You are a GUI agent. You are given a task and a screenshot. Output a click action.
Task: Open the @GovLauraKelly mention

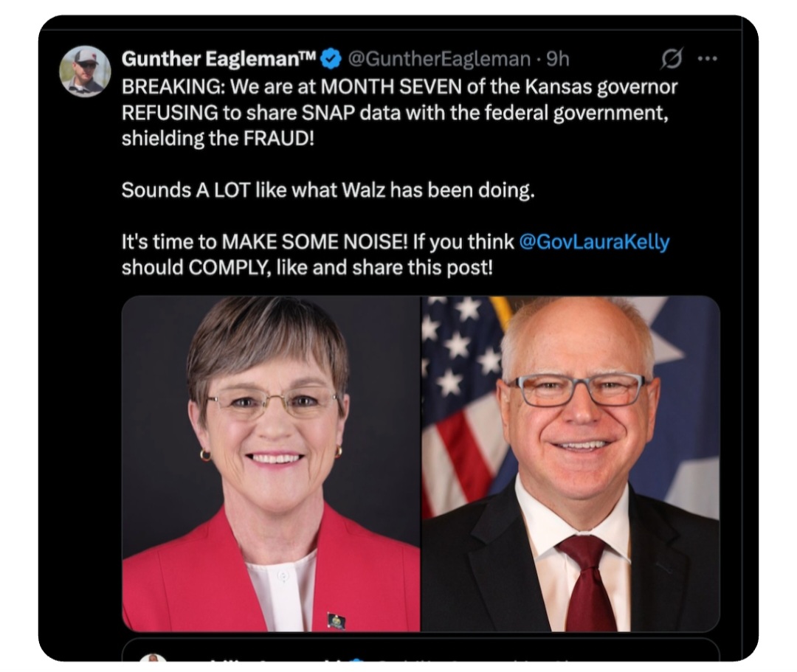click(x=594, y=242)
